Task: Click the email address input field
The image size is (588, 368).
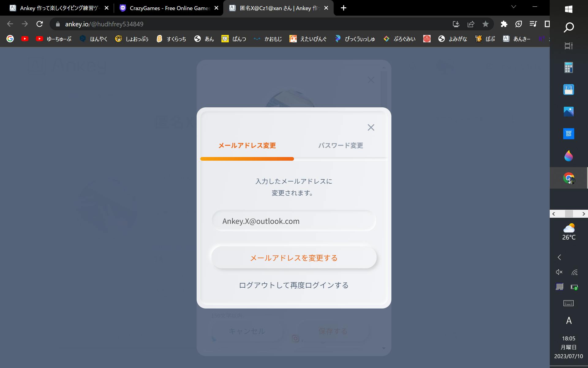Action: tap(294, 221)
